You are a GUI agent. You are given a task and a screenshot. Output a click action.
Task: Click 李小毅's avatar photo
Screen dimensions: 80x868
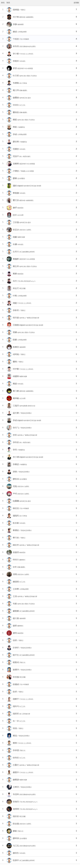(9, 54)
